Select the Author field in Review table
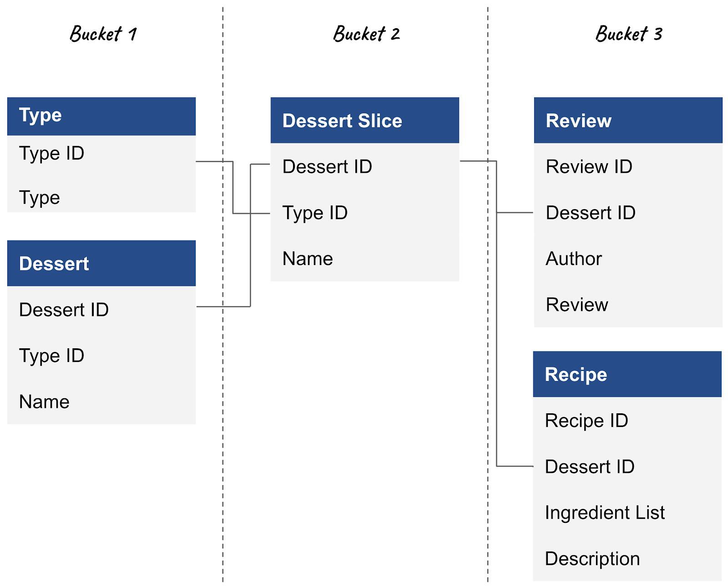Image resolution: width=728 pixels, height=587 pixels. point(574,259)
